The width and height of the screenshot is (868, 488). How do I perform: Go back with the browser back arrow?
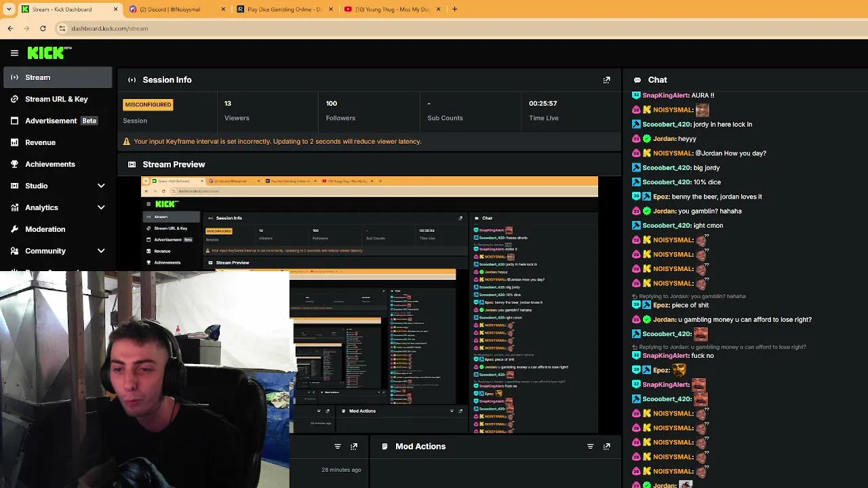10,28
